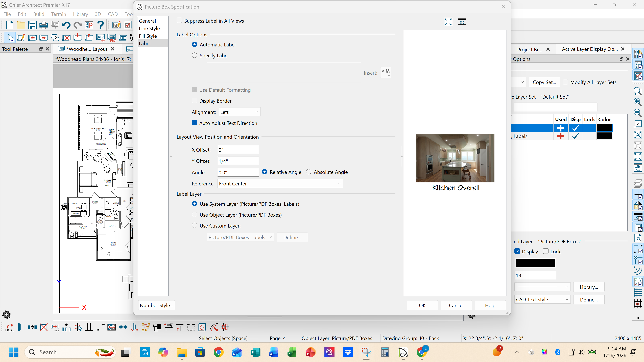Image resolution: width=644 pixels, height=362 pixels.
Task: Click the black layer color swatch
Action: (535, 263)
